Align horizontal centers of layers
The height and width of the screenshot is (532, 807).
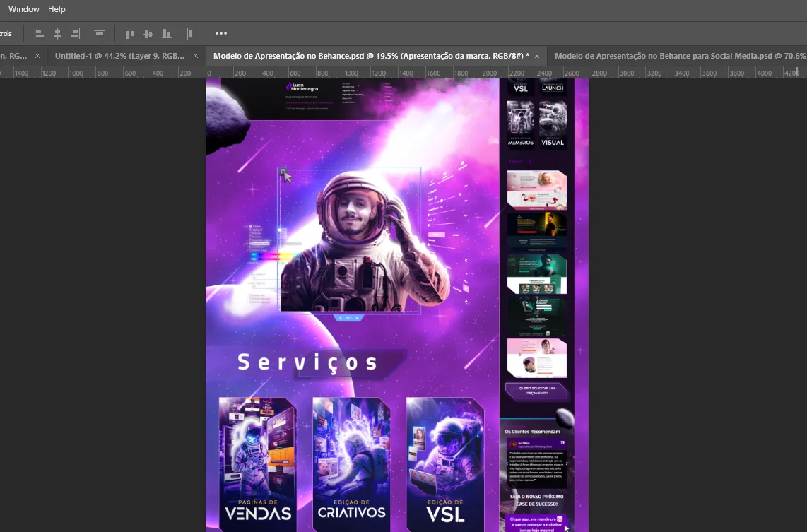pos(58,34)
